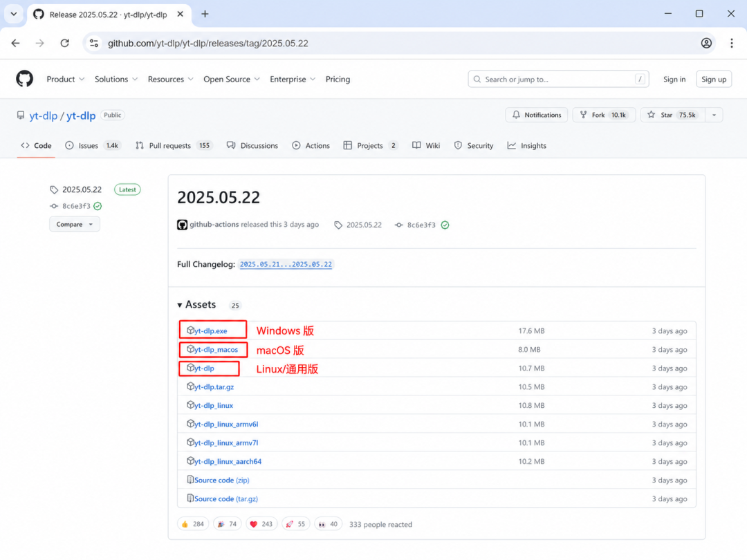
Task: Open the yt-dlp repository name link
Action: (x=81, y=115)
